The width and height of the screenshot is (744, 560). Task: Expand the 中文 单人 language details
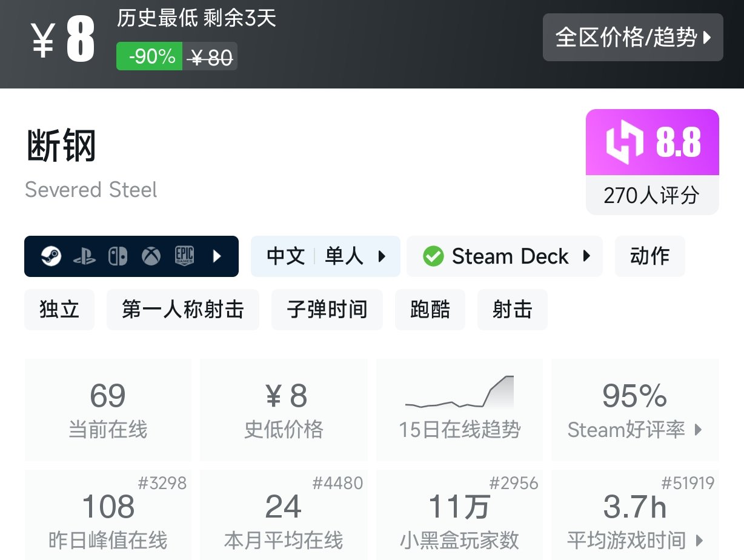point(382,256)
